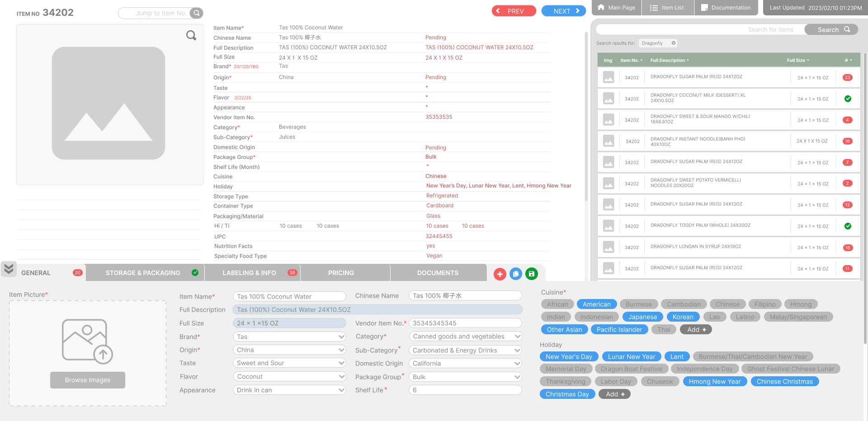
Task: Toggle the Pacific Islander cuisine tag
Action: [x=619, y=330]
